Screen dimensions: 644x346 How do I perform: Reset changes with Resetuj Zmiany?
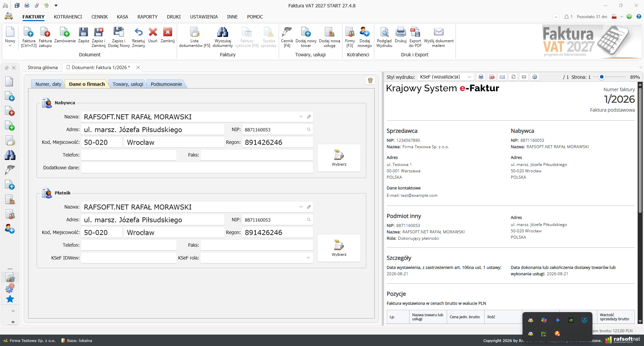tap(139, 37)
